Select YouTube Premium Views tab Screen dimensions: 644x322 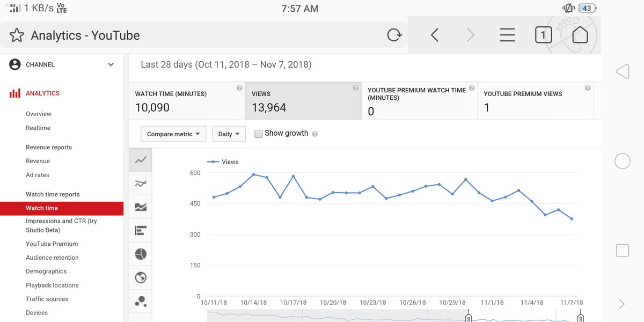(x=536, y=101)
